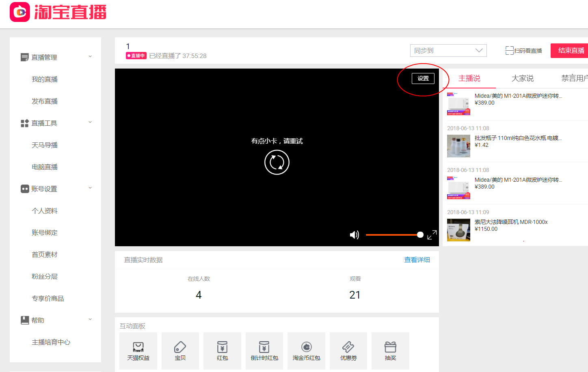The image size is (588, 372).
Task: Open Midea microwave thumbnail posted 11:08
Action: click(458, 188)
